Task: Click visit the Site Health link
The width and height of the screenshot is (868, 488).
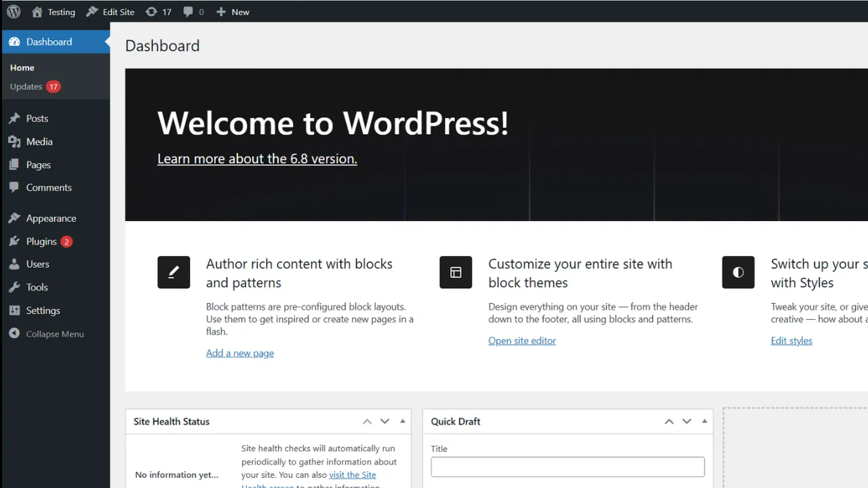Action: point(353,475)
